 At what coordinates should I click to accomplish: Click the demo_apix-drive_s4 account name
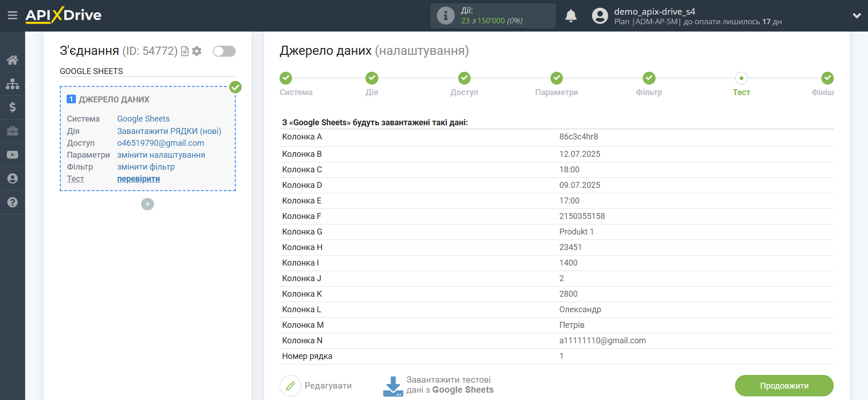tap(655, 11)
